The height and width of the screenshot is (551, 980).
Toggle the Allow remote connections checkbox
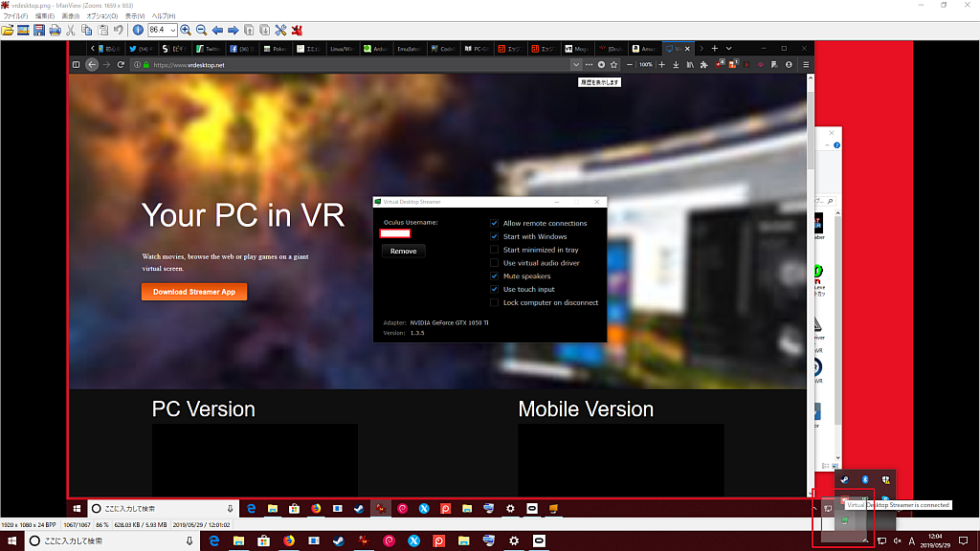(495, 223)
